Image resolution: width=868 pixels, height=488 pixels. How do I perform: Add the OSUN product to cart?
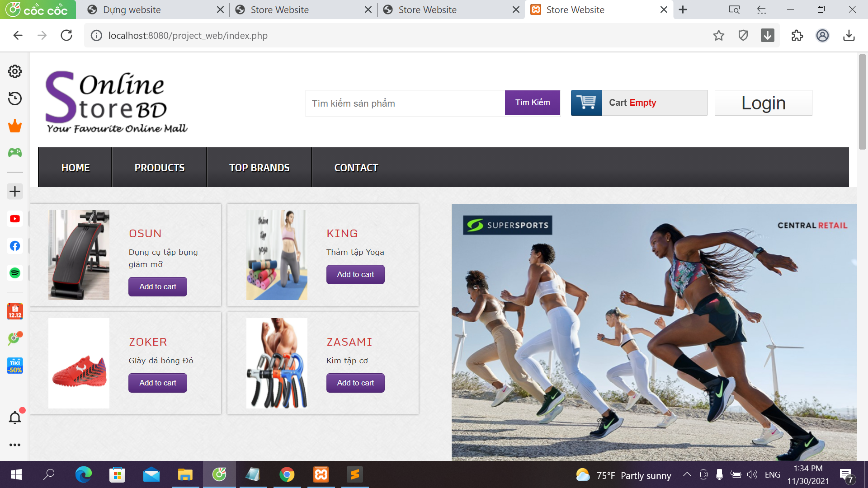pos(157,286)
